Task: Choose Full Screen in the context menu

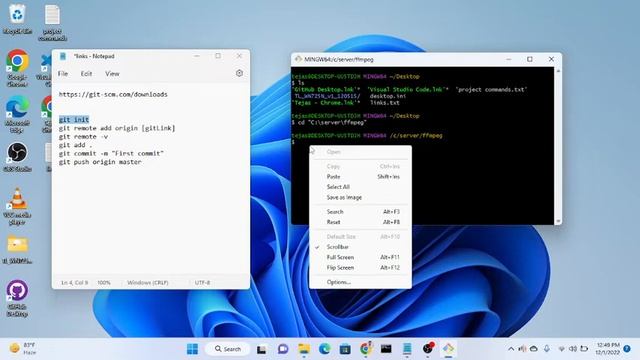Action: [360, 258]
